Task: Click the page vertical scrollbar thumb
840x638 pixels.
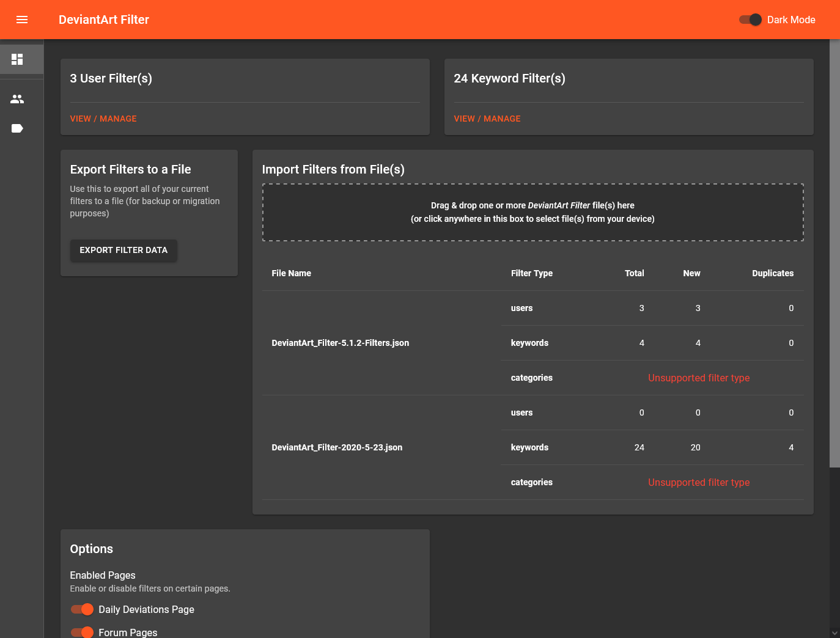Action: (834, 253)
